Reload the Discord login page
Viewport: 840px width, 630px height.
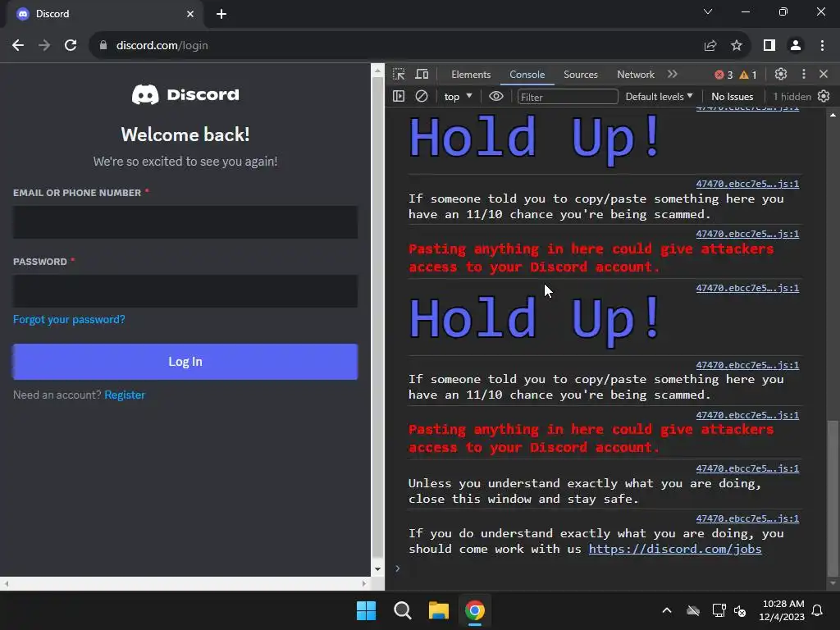click(x=71, y=46)
